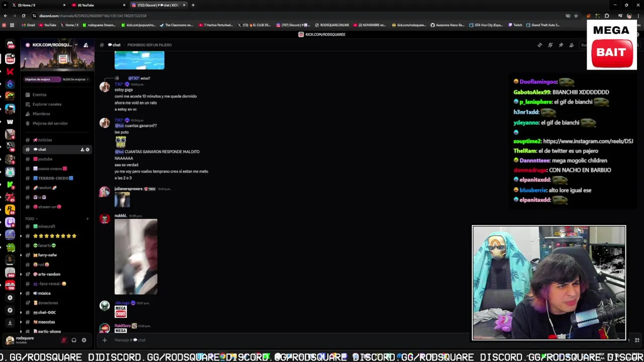Open the Videos Chidos server icon
The height and width of the screenshot is (362, 644).
click(10, 59)
